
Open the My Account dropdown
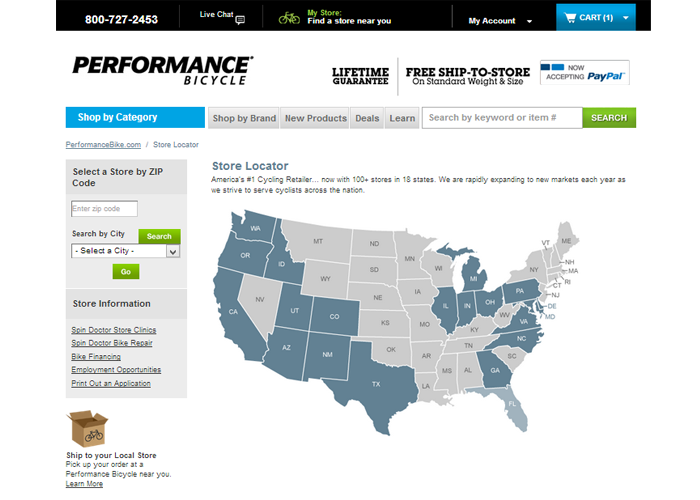click(x=500, y=21)
